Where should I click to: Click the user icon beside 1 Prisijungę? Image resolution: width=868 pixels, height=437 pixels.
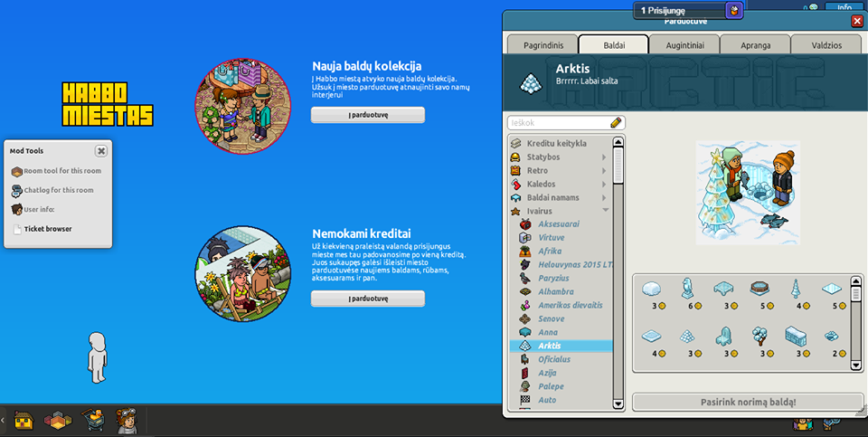(734, 10)
